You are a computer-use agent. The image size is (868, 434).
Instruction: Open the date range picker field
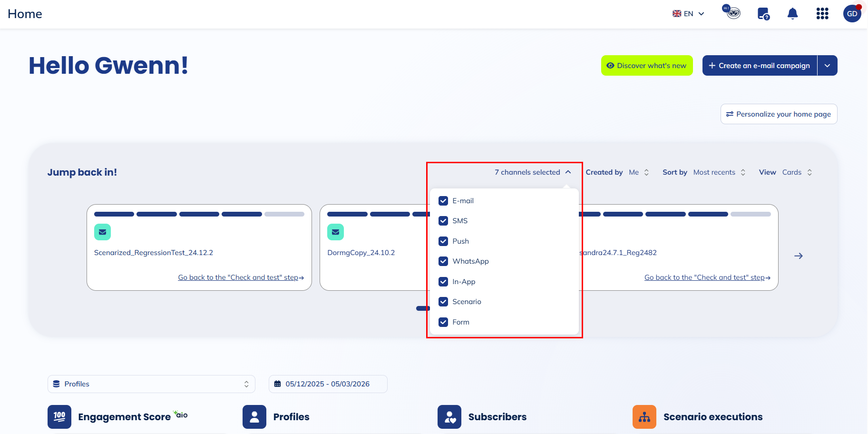pyautogui.click(x=328, y=384)
